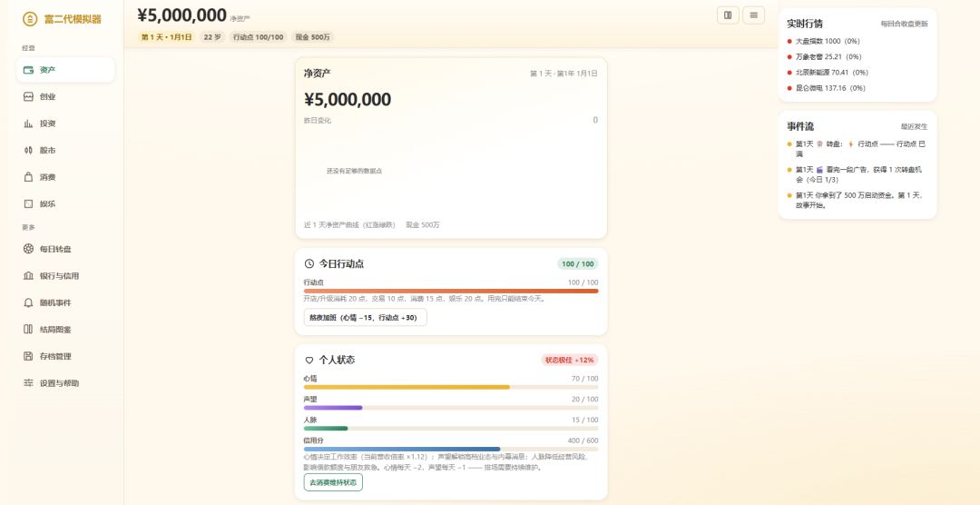Select the 昆仑微电 137.16 quote row
The image size is (980, 505).
click(857, 88)
